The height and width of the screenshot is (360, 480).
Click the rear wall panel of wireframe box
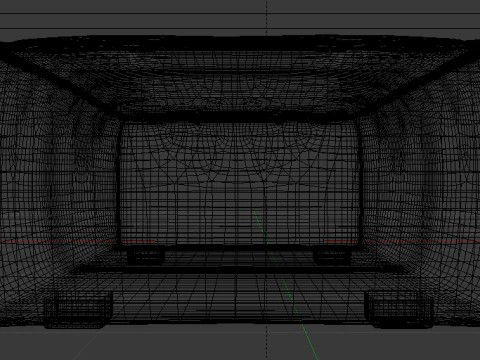239,184
